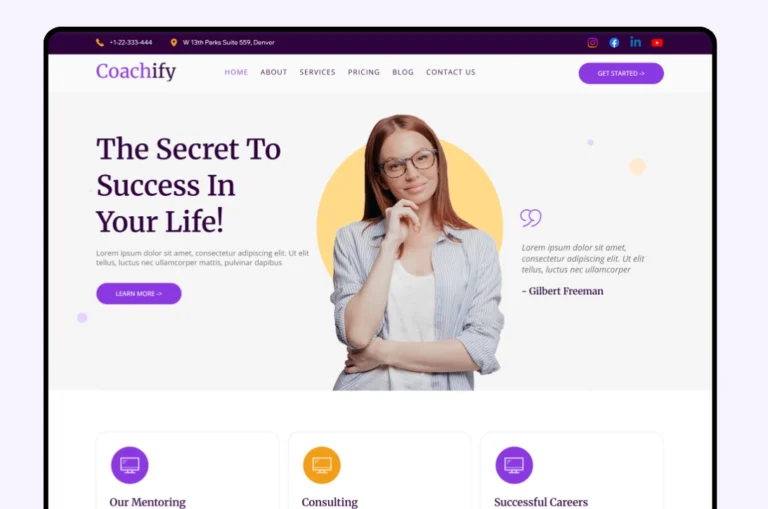Open the Services menu item
768x509 pixels.
[x=317, y=72]
